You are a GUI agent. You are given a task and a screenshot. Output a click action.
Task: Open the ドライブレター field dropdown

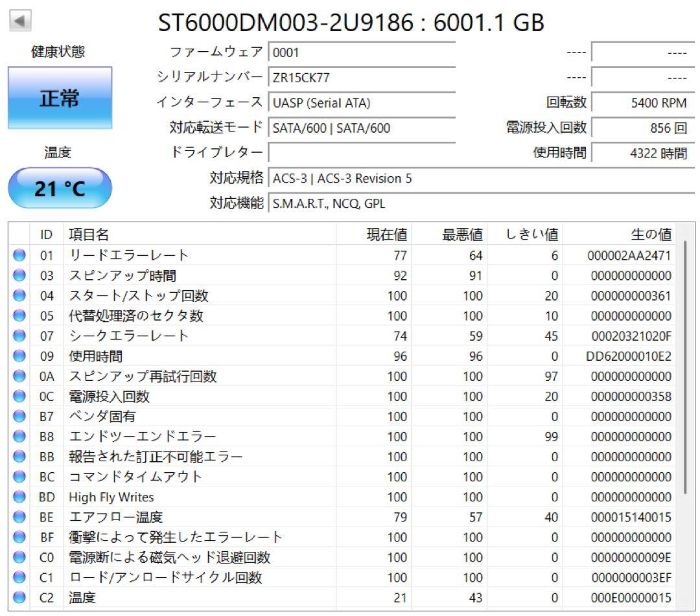[363, 153]
